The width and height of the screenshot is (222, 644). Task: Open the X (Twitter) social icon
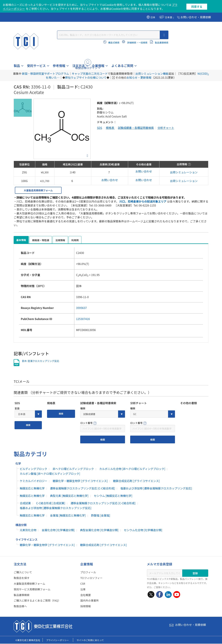pos(151,594)
